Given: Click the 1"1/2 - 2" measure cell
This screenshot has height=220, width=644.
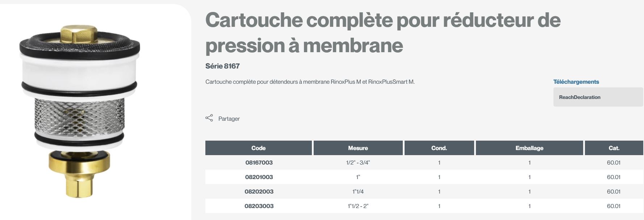Looking at the screenshot, I should pyautogui.click(x=358, y=206).
